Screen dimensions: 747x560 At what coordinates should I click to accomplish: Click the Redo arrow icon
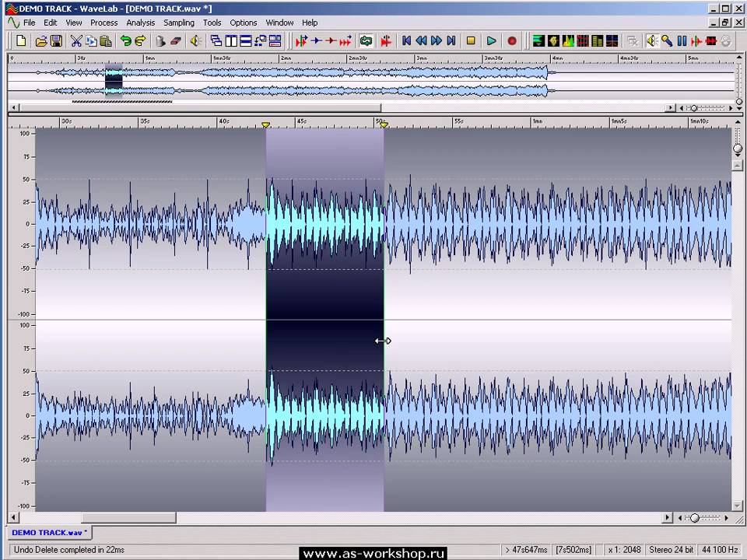click(140, 41)
